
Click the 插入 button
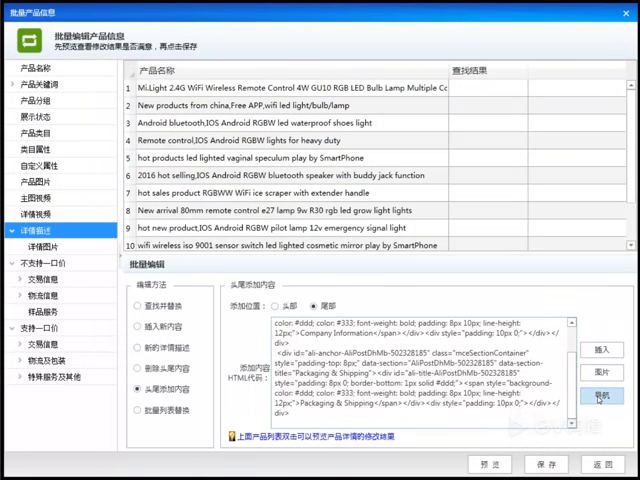pyautogui.click(x=602, y=350)
